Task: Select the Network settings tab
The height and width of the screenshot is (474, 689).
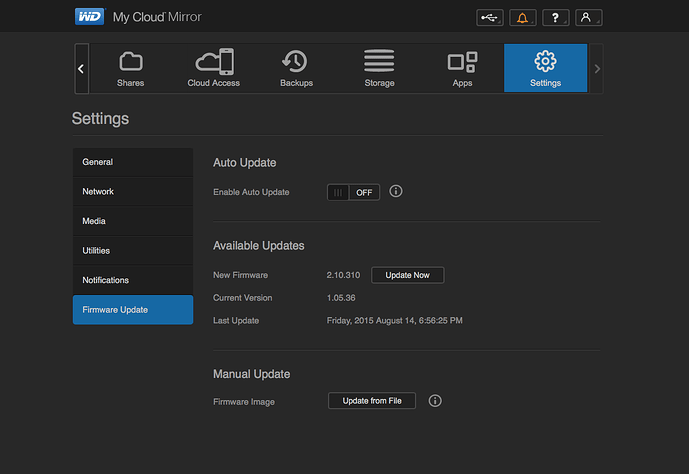Action: (133, 192)
